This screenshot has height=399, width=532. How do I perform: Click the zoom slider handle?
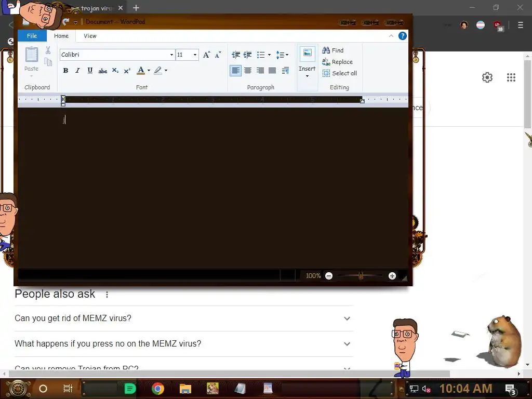pyautogui.click(x=361, y=276)
